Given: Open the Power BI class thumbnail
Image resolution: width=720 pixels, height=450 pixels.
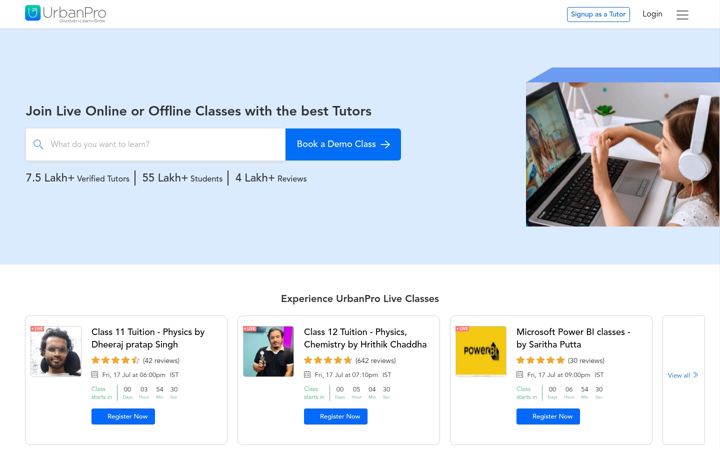Looking at the screenshot, I should pos(481,351).
